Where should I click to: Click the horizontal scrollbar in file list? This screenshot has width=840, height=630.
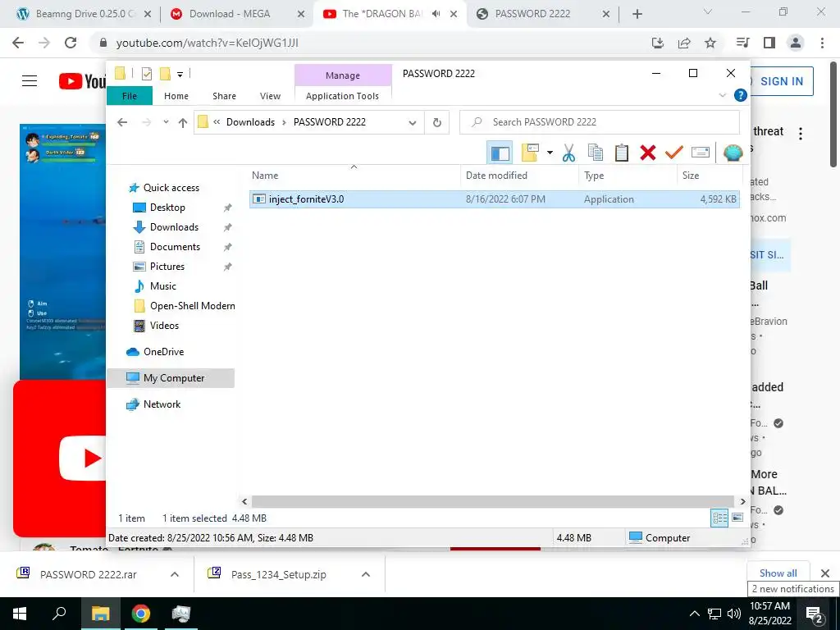click(x=492, y=501)
